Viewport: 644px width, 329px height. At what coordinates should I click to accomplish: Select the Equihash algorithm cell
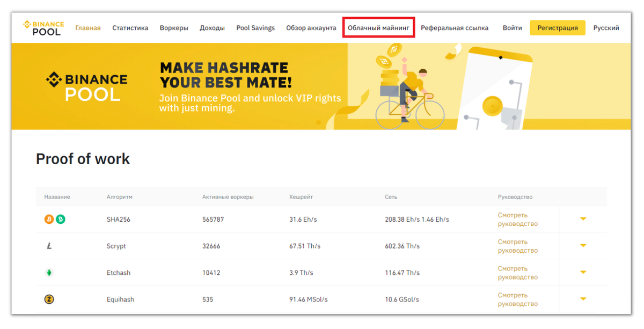coord(120,299)
